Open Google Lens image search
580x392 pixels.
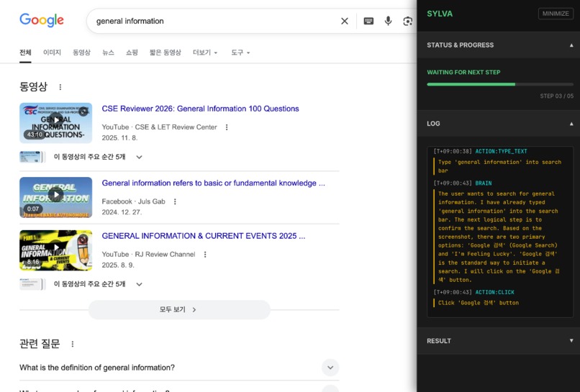tap(407, 21)
